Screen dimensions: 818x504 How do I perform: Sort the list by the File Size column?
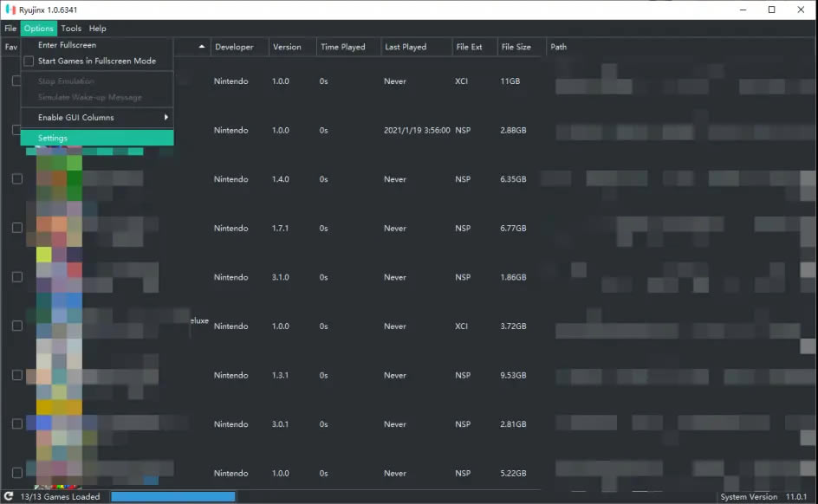516,47
